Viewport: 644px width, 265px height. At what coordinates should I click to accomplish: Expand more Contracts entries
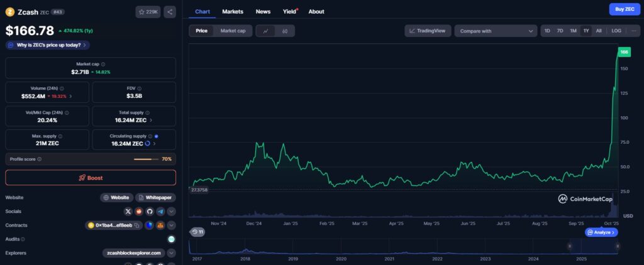pos(171,225)
